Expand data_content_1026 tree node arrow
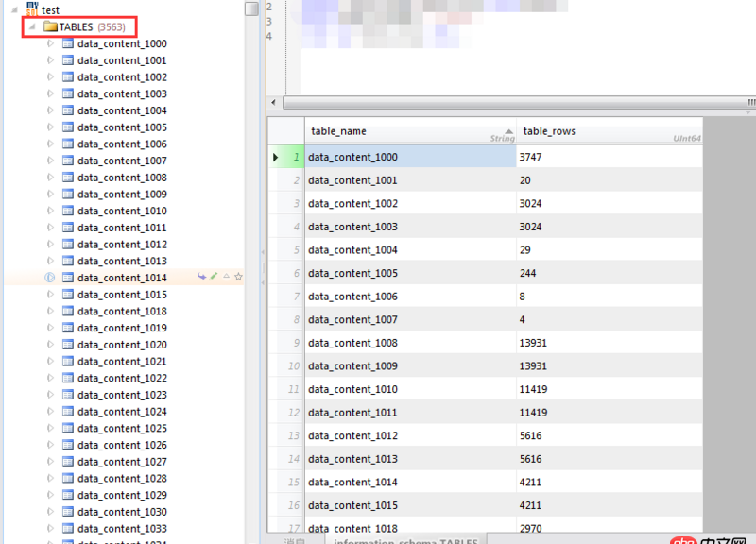 coord(50,445)
